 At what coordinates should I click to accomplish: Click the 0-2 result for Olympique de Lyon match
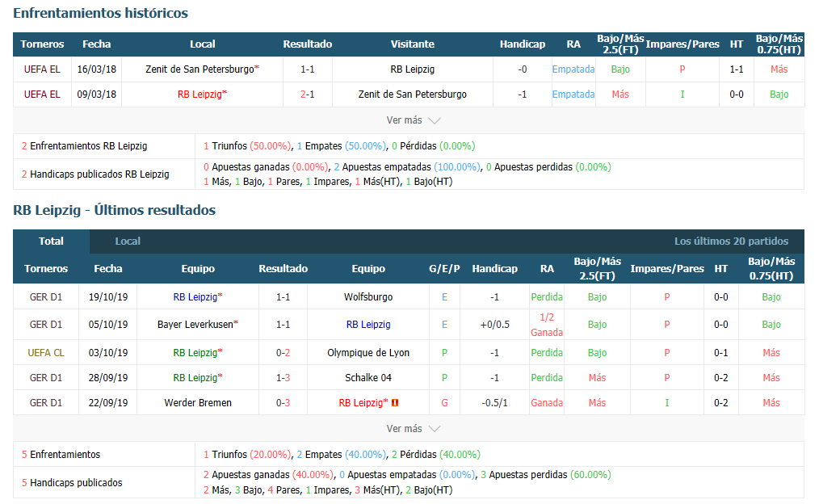pos(283,353)
